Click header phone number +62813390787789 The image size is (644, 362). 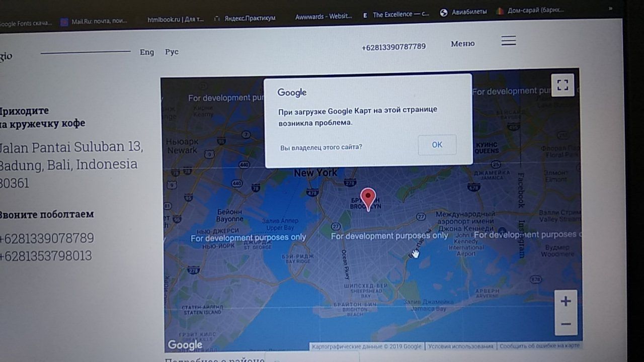point(393,47)
